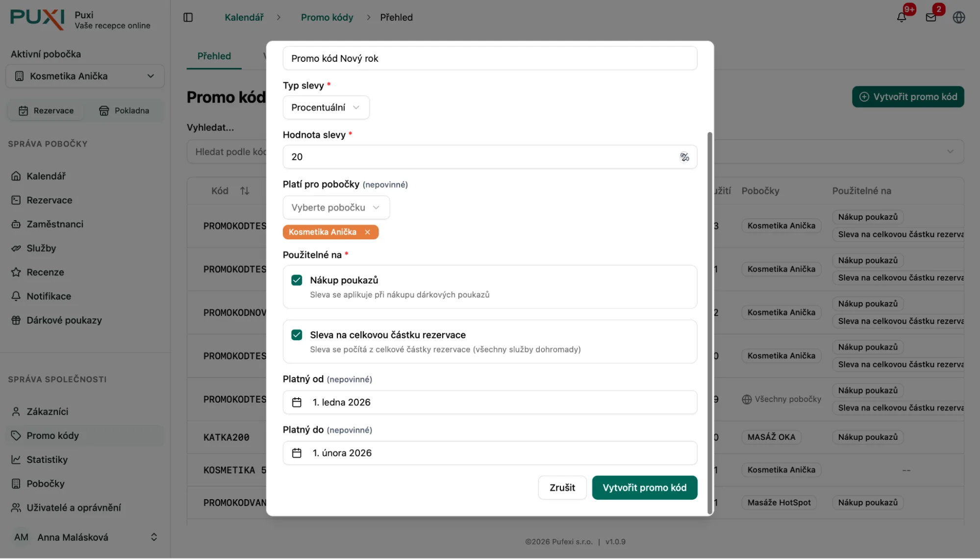Click calendar icon in Platný do field
The width and height of the screenshot is (980, 559).
(x=297, y=453)
